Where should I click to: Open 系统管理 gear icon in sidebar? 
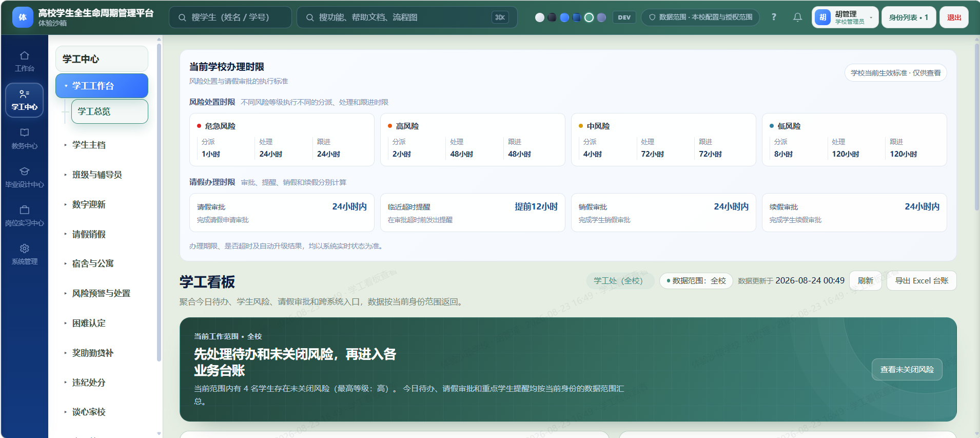[24, 249]
